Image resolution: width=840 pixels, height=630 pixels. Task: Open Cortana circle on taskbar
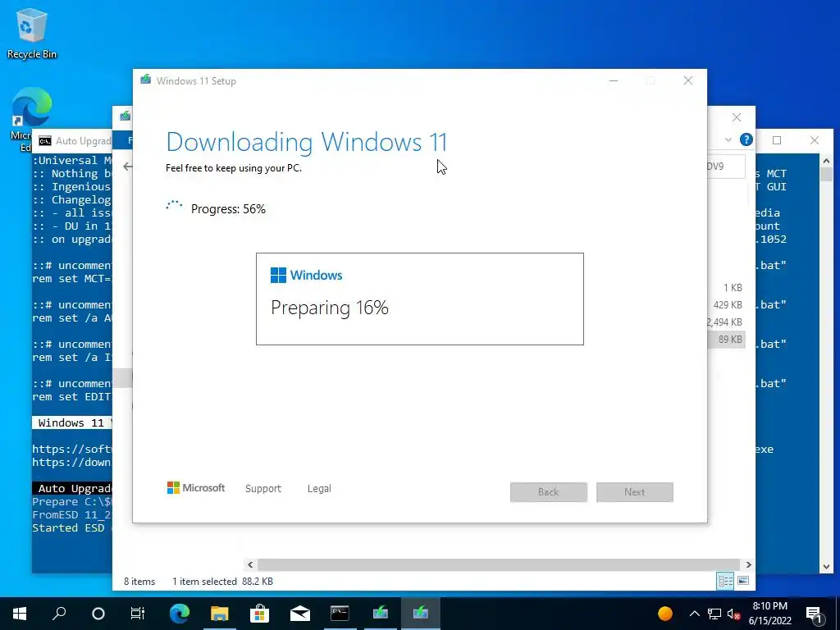[98, 614]
